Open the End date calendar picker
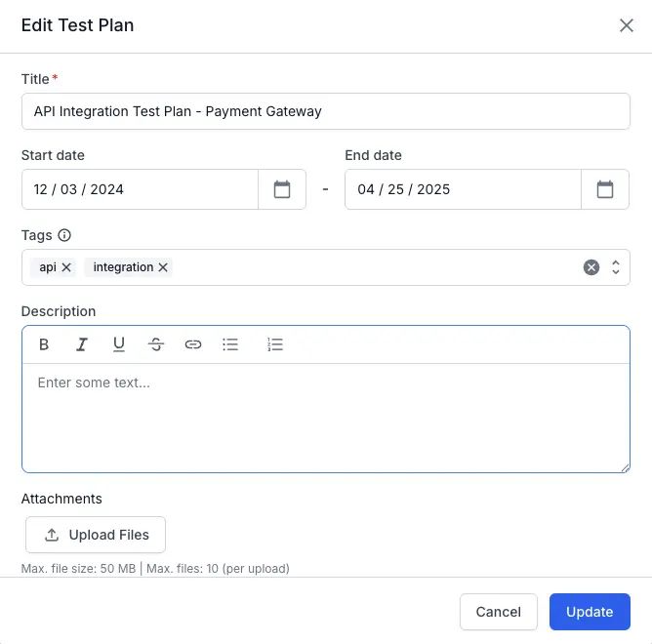Image resolution: width=652 pixels, height=644 pixels. pos(604,189)
